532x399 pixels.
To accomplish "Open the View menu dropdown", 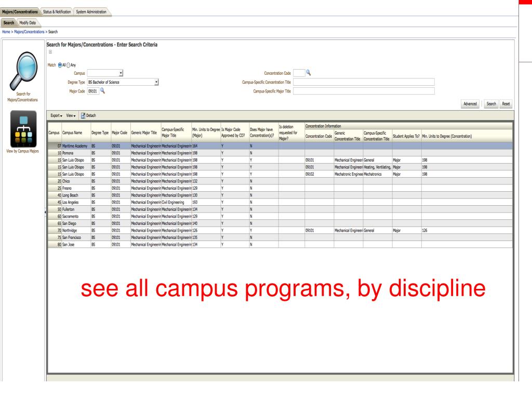I will 71,116.
